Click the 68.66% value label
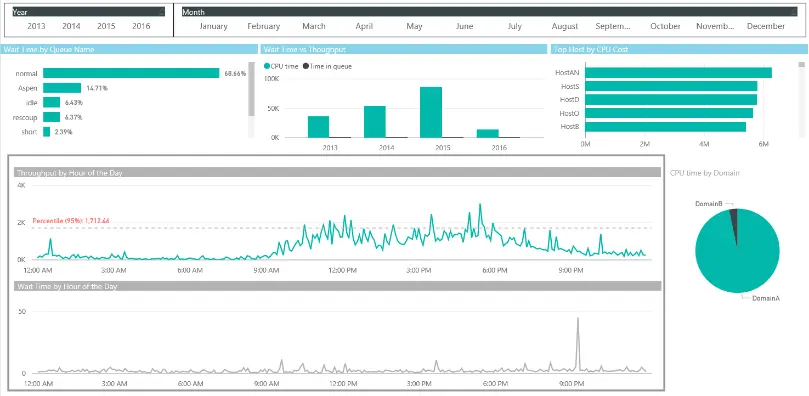809x396 pixels. [x=235, y=74]
